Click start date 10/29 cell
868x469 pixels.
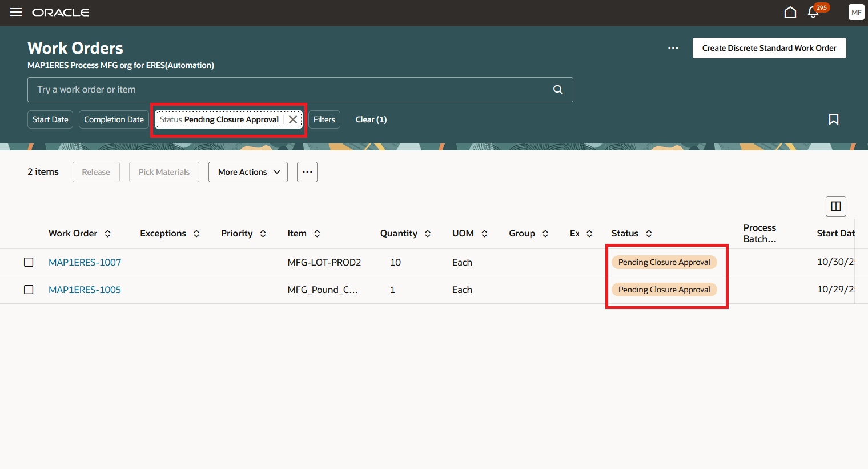[x=836, y=290]
